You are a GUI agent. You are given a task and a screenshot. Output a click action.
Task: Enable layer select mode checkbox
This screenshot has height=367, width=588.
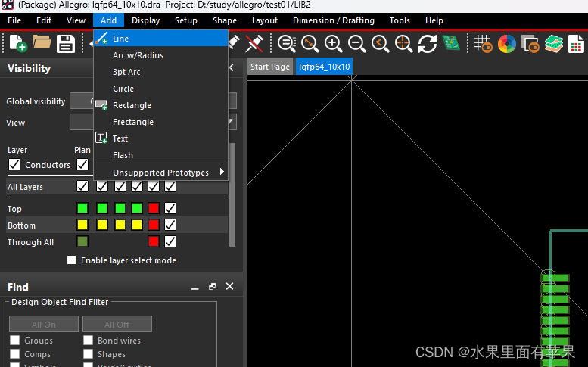tap(72, 260)
